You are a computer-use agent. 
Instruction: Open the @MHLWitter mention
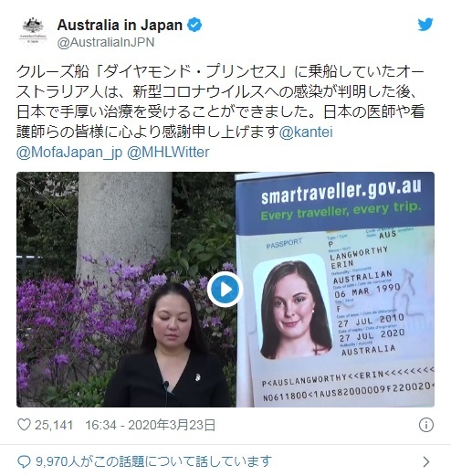pos(168,153)
